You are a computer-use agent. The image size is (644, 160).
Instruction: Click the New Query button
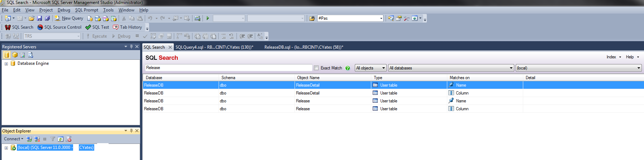(x=69, y=18)
